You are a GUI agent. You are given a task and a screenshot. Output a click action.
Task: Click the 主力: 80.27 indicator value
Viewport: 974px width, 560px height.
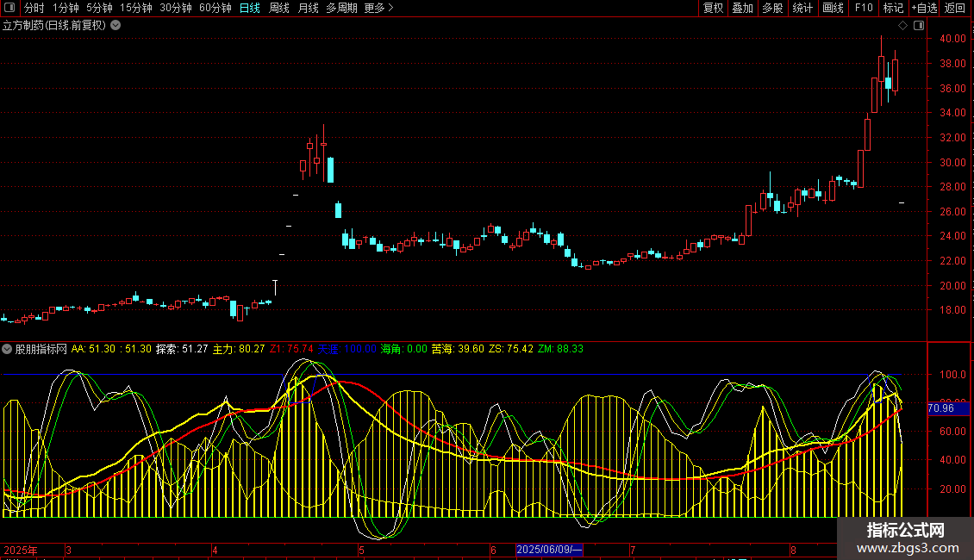coord(239,349)
